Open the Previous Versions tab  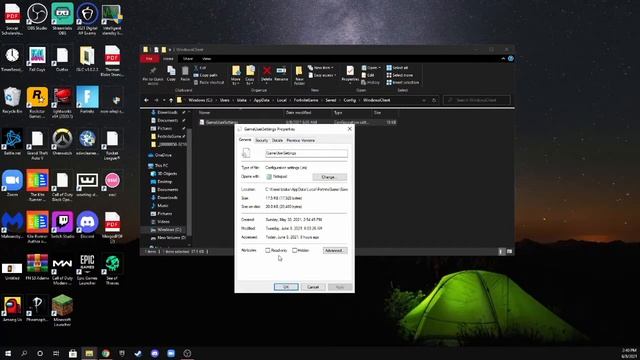(301, 140)
